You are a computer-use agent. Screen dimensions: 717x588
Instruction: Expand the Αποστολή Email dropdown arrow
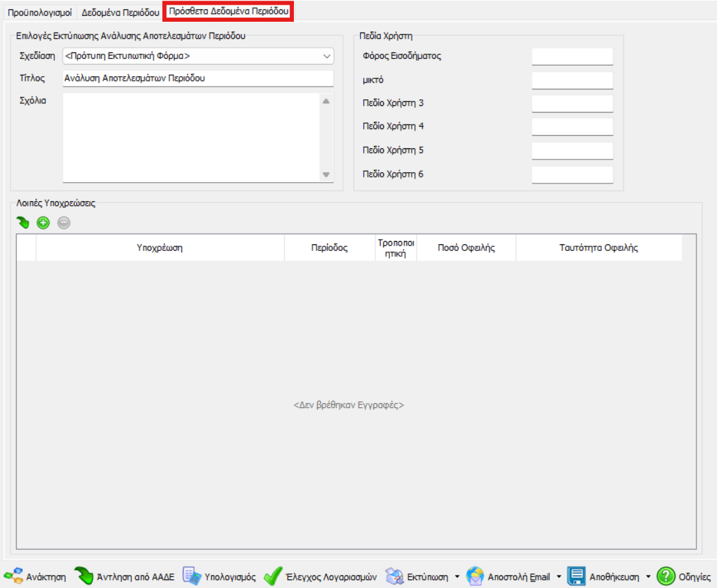pyautogui.click(x=559, y=577)
